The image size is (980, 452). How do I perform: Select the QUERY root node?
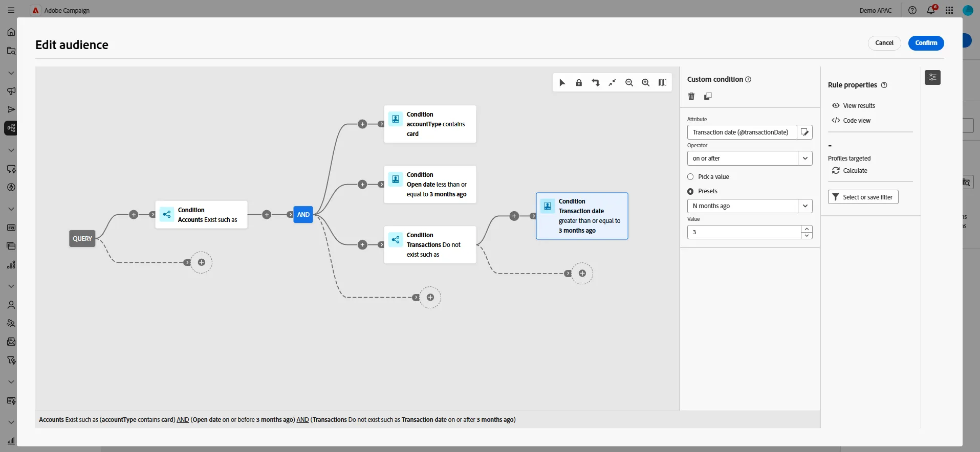[x=82, y=239]
